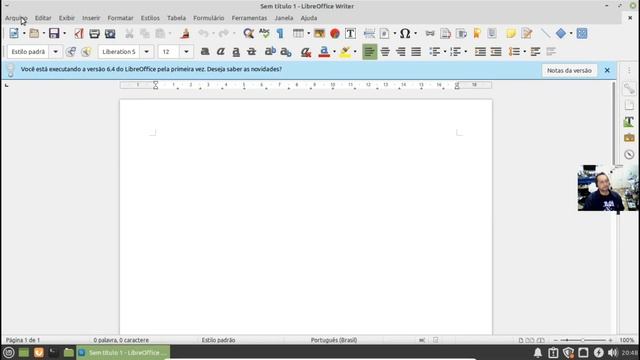Click the New document icon
640x360 pixels.
pyautogui.click(x=14, y=33)
